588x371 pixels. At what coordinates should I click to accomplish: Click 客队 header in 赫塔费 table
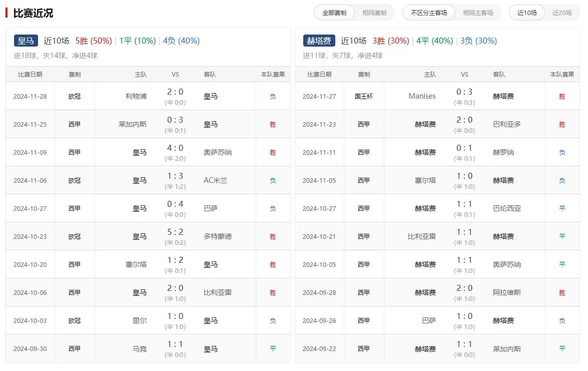coord(499,74)
